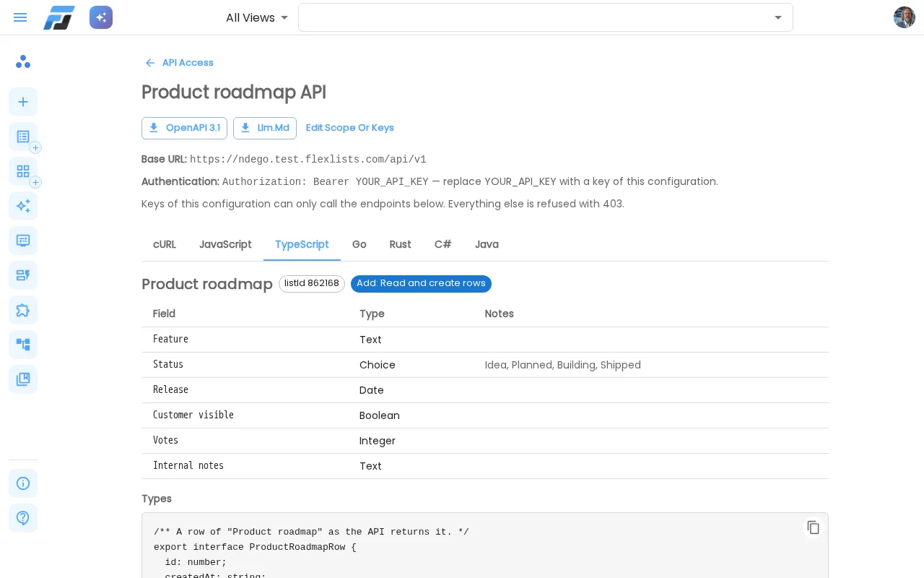Open the AI sparkle assistant button
Screen dimensions: 924x578
tap(101, 17)
